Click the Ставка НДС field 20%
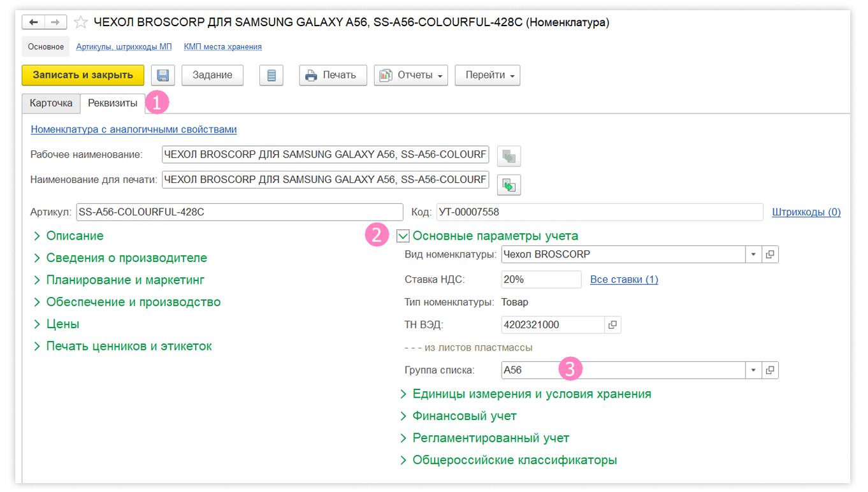868x492 pixels. tap(542, 280)
